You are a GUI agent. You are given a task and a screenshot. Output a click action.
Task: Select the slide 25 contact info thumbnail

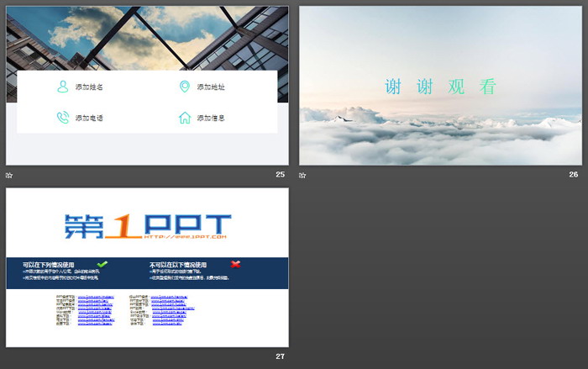pos(147,85)
